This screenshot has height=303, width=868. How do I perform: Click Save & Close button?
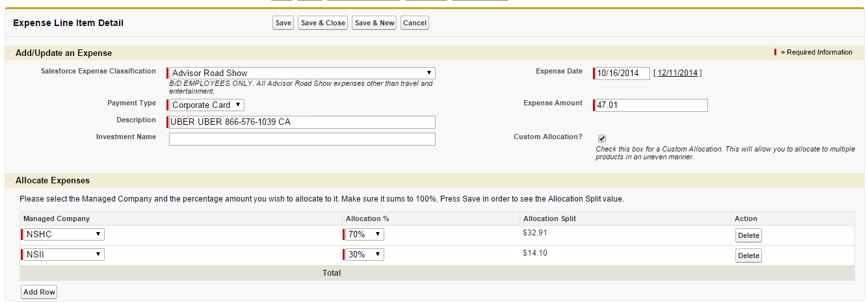point(322,23)
